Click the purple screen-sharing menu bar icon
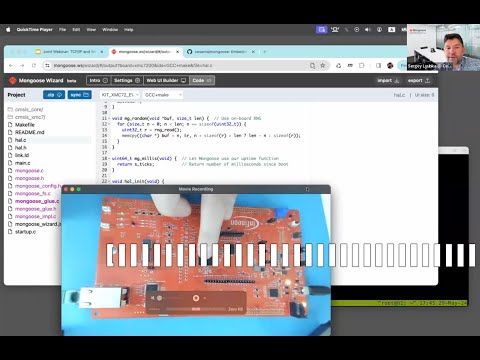 point(321,30)
